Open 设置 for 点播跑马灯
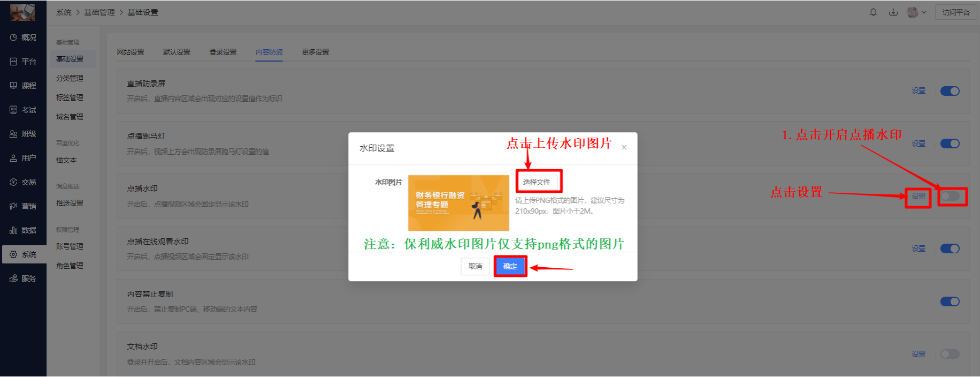980x377 pixels. (x=918, y=144)
